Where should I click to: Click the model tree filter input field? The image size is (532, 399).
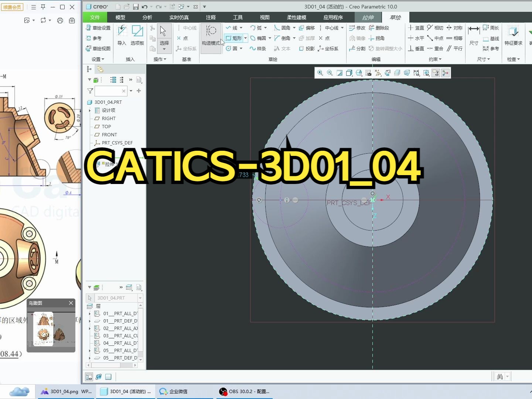pos(110,91)
